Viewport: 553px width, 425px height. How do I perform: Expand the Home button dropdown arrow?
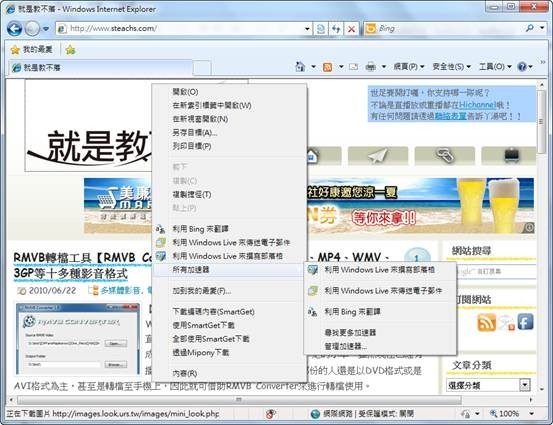point(313,66)
